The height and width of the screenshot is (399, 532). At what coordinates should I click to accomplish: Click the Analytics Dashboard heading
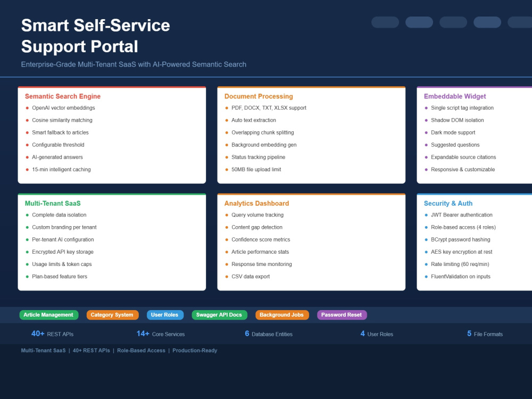[256, 204]
